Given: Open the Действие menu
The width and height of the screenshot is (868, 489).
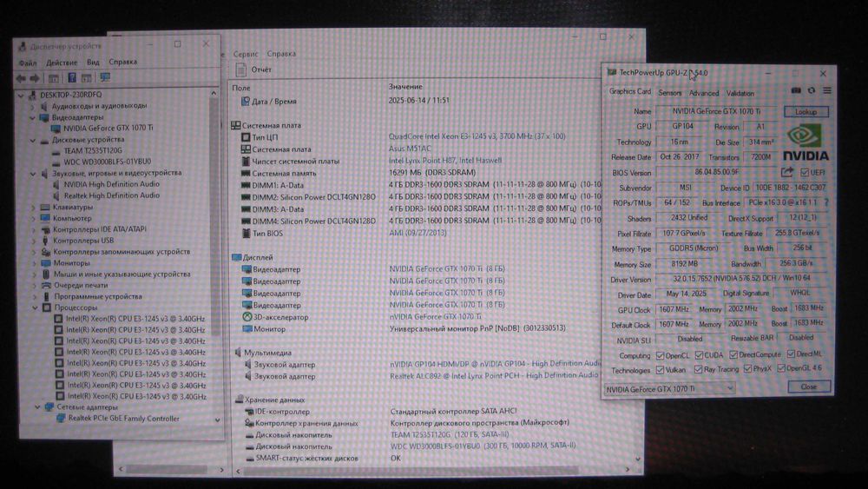Looking at the screenshot, I should (x=62, y=63).
